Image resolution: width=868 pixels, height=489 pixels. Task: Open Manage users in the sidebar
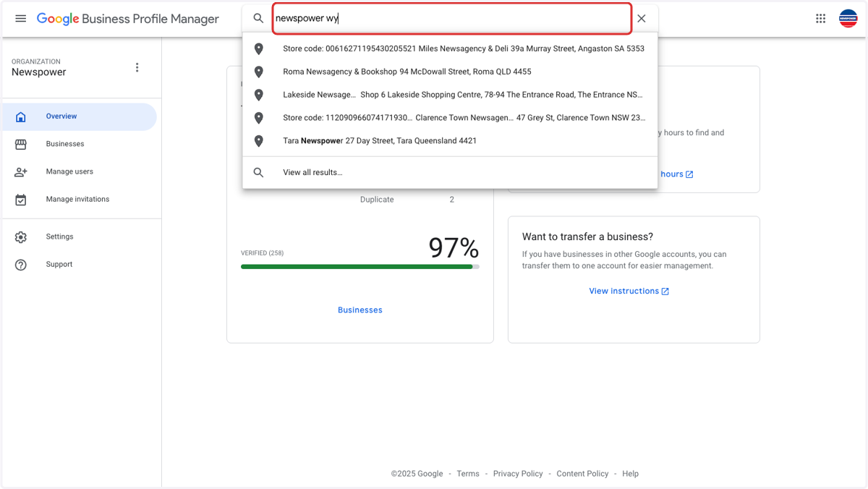78,171
